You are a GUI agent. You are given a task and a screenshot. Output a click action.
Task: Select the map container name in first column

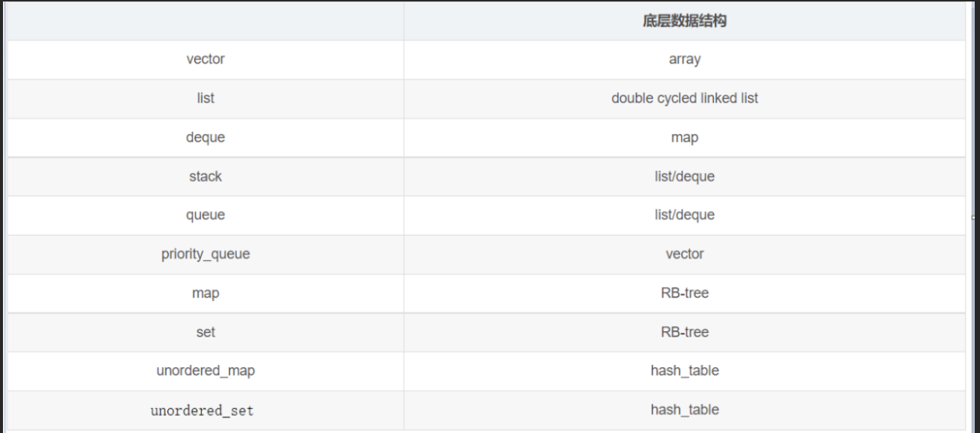pos(206,293)
